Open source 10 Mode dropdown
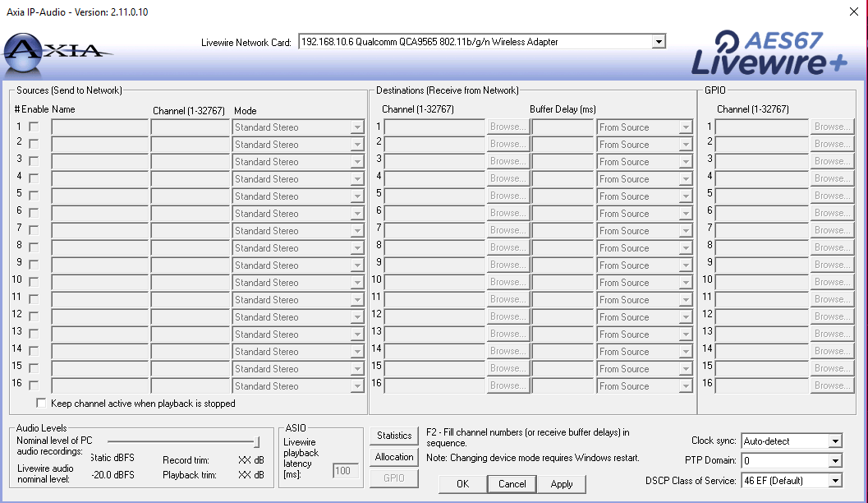This screenshot has height=503, width=868. (x=357, y=283)
